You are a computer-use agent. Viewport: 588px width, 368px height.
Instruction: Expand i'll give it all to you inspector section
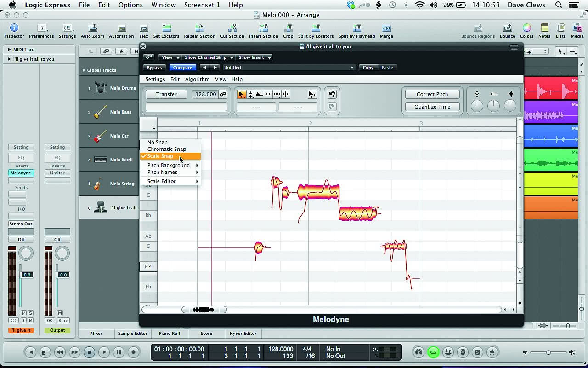(9, 59)
